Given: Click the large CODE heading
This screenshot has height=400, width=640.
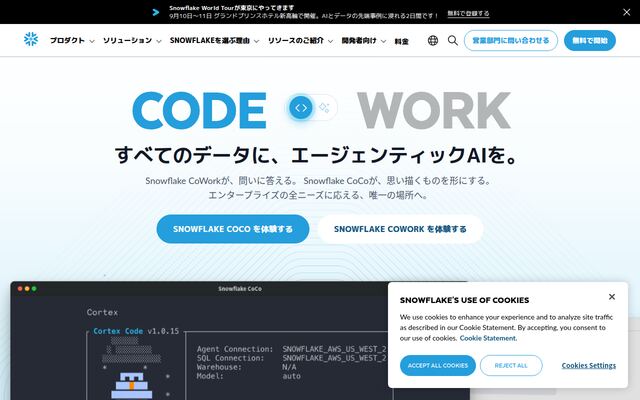Looking at the screenshot, I should click(x=200, y=110).
